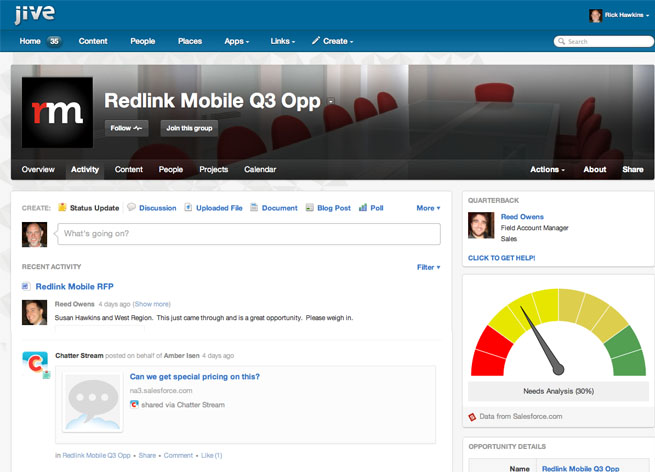The height and width of the screenshot is (472, 655).
Task: Click Join this group
Action: point(189,128)
